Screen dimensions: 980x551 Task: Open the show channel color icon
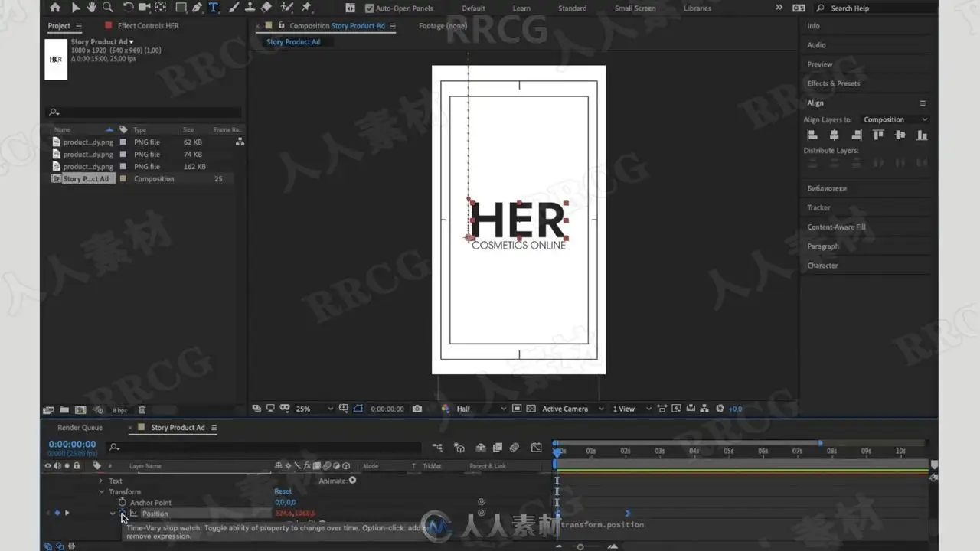click(446, 409)
